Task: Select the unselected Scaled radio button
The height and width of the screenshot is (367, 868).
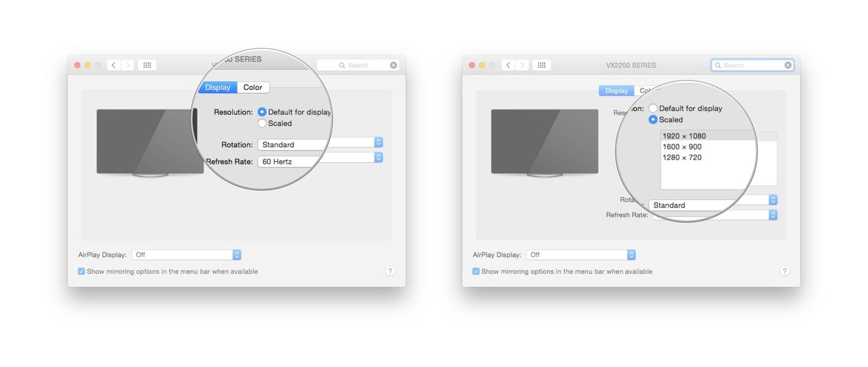Action: [x=262, y=123]
